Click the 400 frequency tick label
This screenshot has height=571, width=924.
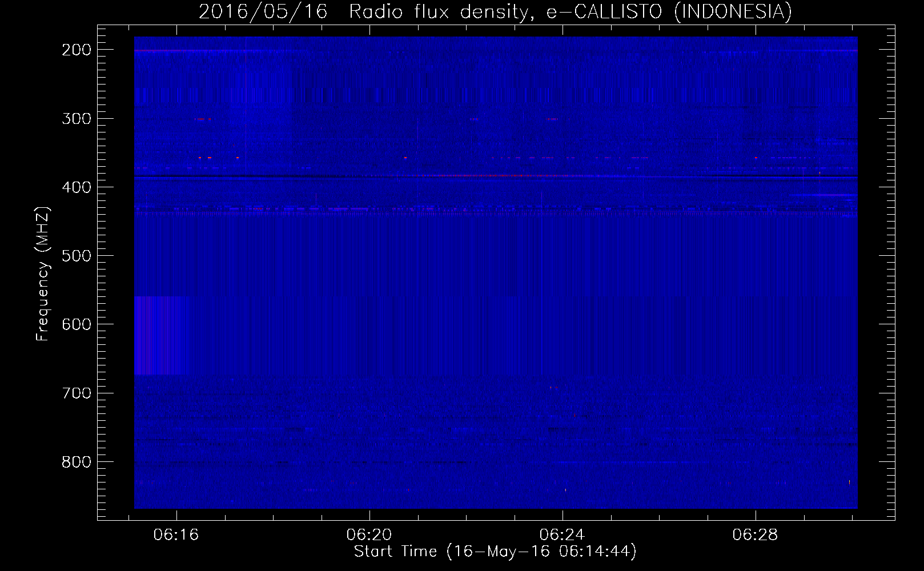[77, 187]
